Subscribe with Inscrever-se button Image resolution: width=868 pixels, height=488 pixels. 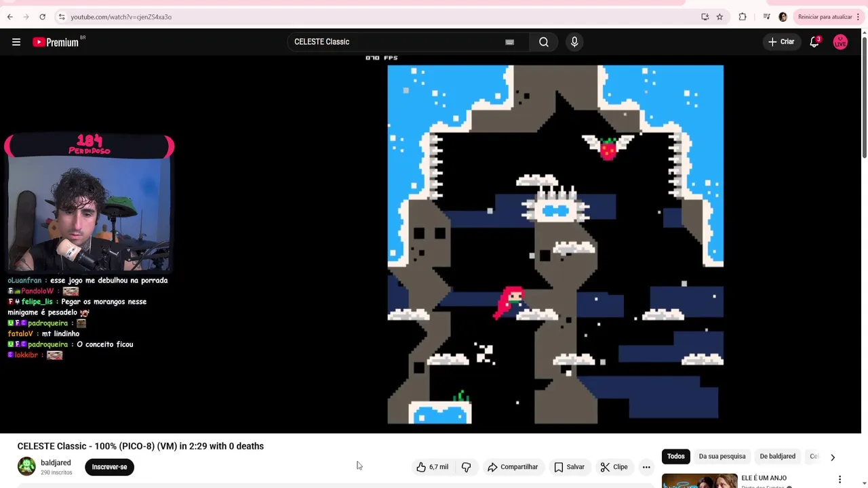tap(109, 467)
